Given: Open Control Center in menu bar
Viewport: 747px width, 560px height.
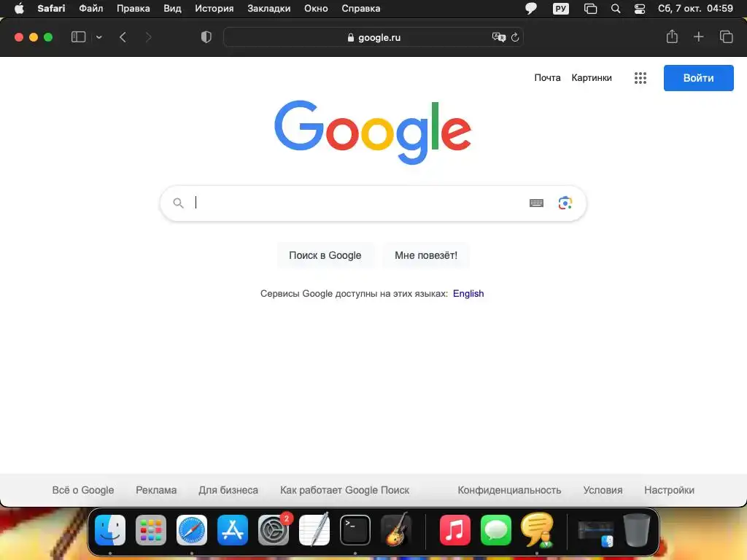Looking at the screenshot, I should [639, 9].
